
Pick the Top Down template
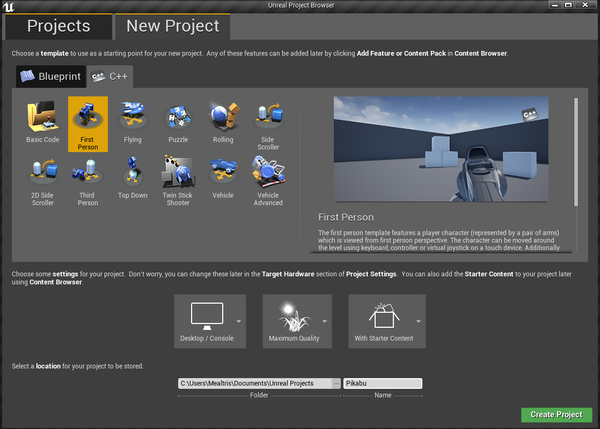coord(132,178)
